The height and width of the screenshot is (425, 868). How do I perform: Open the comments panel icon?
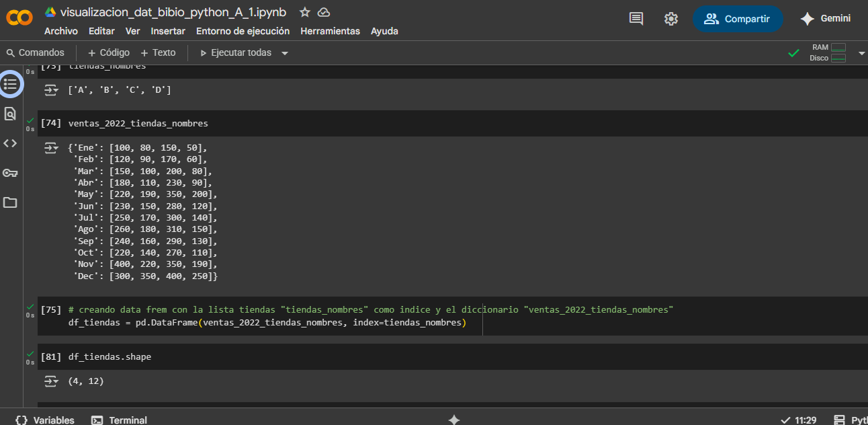636,19
